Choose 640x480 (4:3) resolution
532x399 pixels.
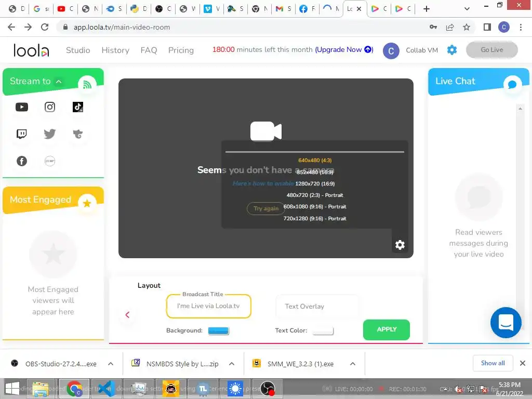point(315,161)
